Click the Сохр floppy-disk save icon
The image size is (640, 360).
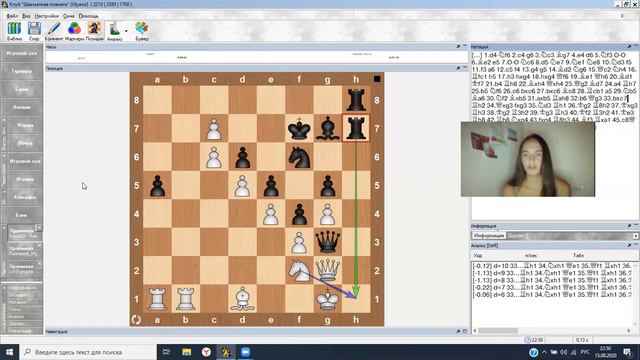(34, 31)
